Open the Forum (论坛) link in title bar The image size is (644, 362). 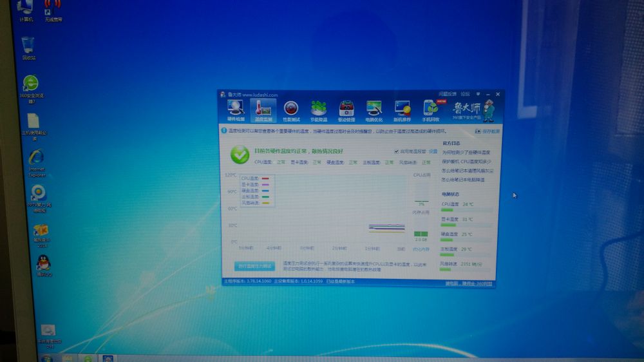465,94
